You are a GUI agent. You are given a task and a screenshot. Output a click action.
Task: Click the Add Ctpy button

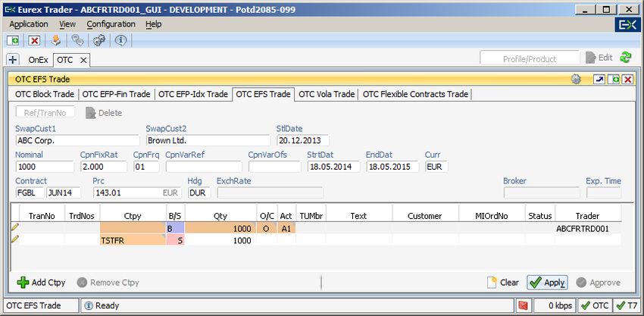[x=41, y=283]
